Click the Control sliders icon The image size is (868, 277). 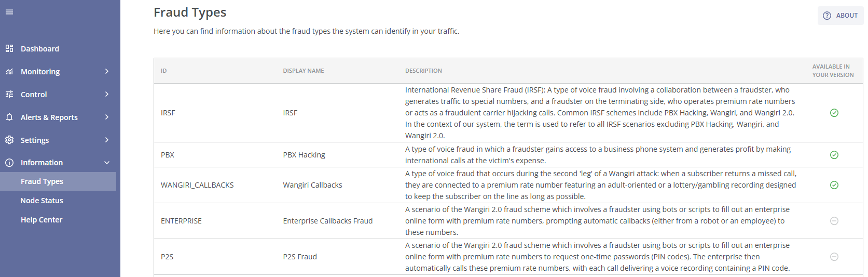tap(9, 94)
